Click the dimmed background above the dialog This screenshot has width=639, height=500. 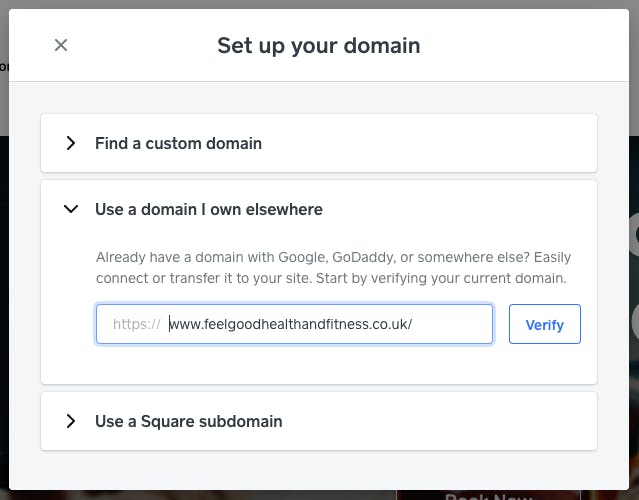(320, 4)
